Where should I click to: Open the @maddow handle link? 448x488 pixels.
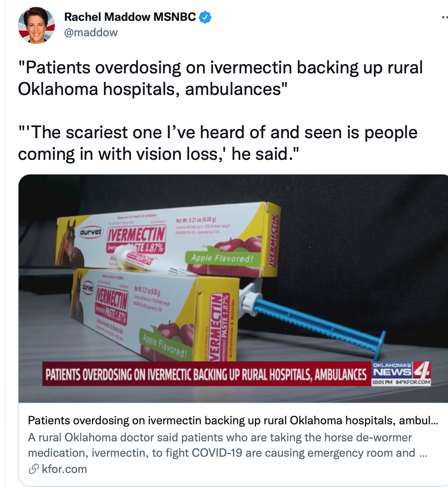click(x=91, y=32)
